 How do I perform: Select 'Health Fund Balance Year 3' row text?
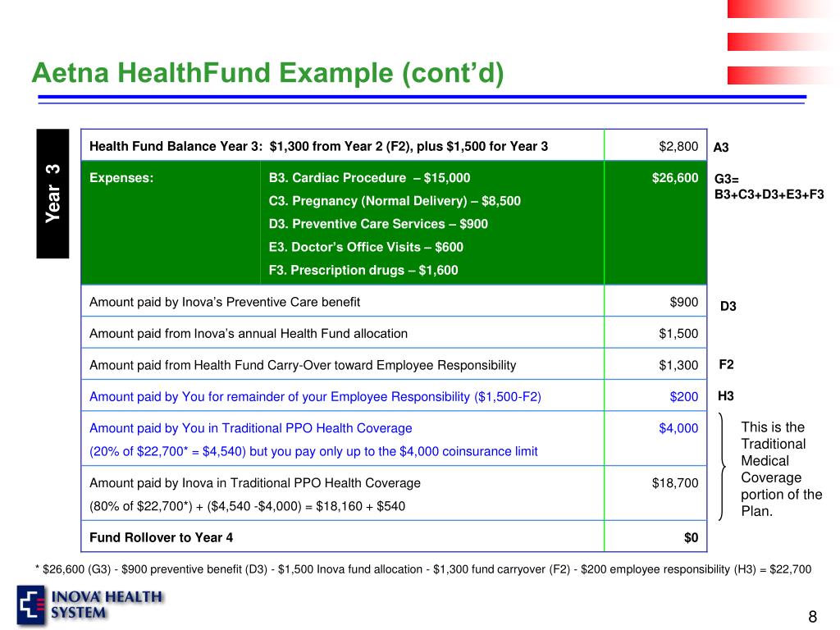click(x=319, y=146)
